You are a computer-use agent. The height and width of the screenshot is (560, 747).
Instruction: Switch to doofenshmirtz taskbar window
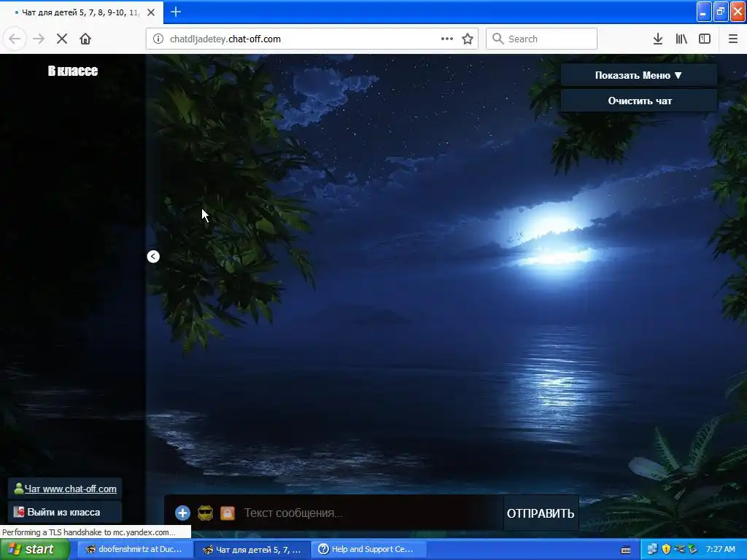click(x=135, y=549)
